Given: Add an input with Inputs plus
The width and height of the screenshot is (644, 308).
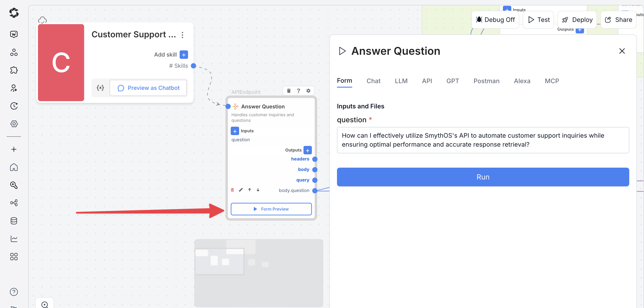Looking at the screenshot, I should click(235, 131).
